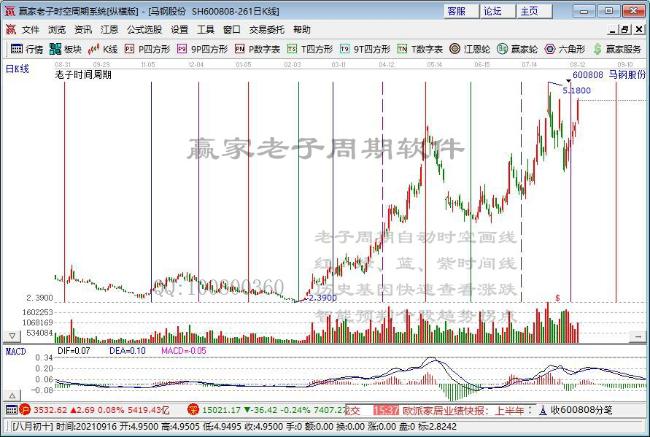Open the 赢家轮 wheel tool
Screen dimensions: 650x437
(x=517, y=49)
